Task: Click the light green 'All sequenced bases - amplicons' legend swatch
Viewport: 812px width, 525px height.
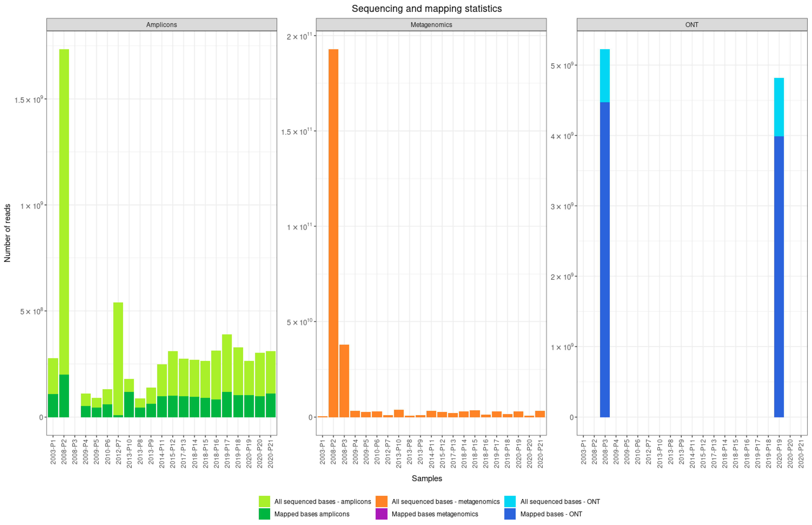Action: coord(264,501)
